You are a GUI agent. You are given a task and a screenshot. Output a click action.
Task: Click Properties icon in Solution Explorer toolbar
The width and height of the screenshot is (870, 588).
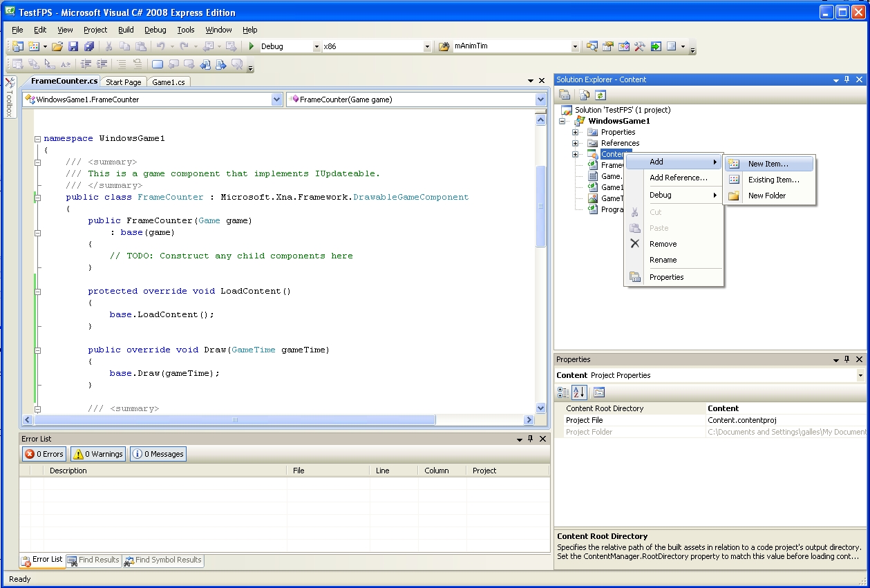565,95
